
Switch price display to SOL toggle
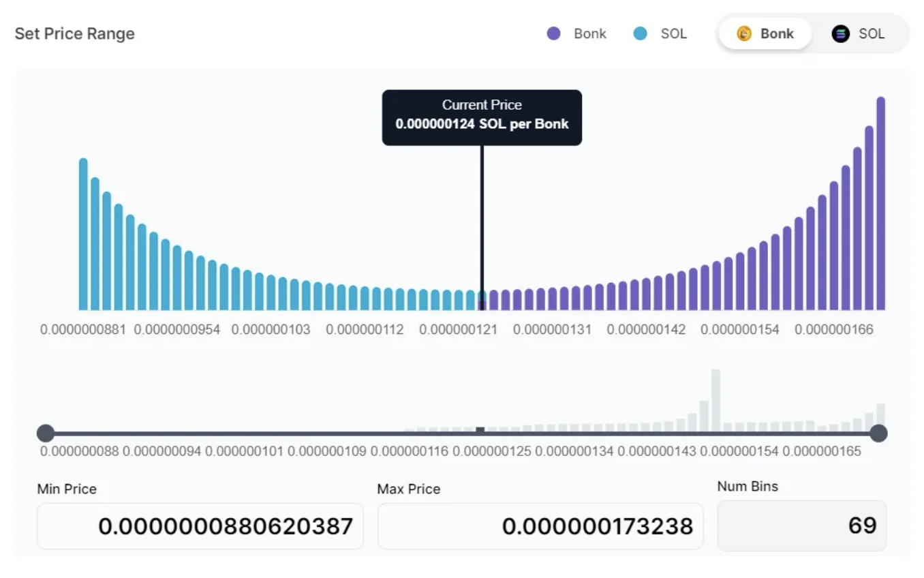pyautogui.click(x=859, y=33)
